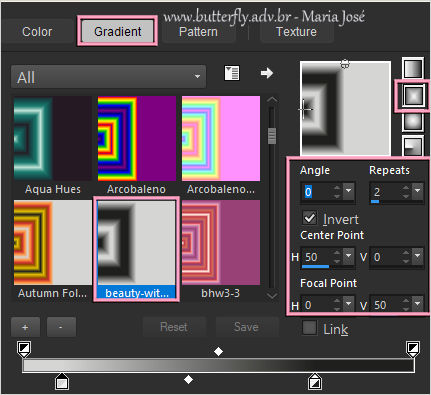The width and height of the screenshot is (431, 395).
Task: Enable the Link checkbox
Action: pos(309,328)
